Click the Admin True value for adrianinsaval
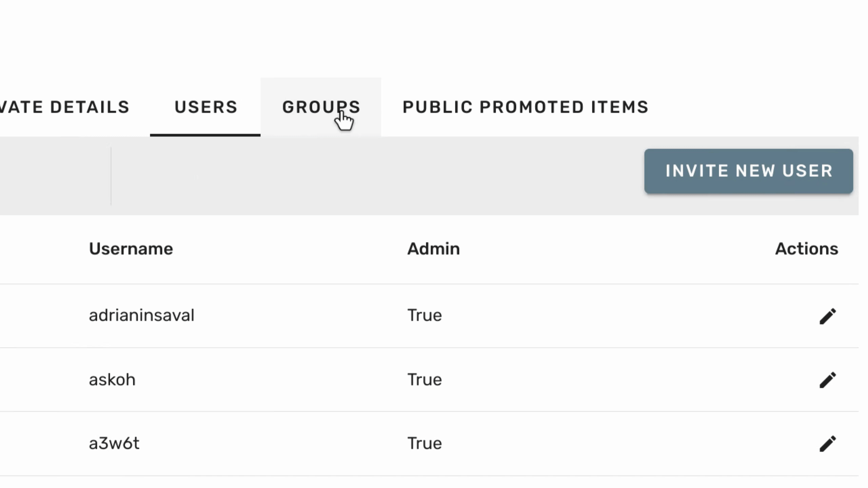 pos(425,316)
